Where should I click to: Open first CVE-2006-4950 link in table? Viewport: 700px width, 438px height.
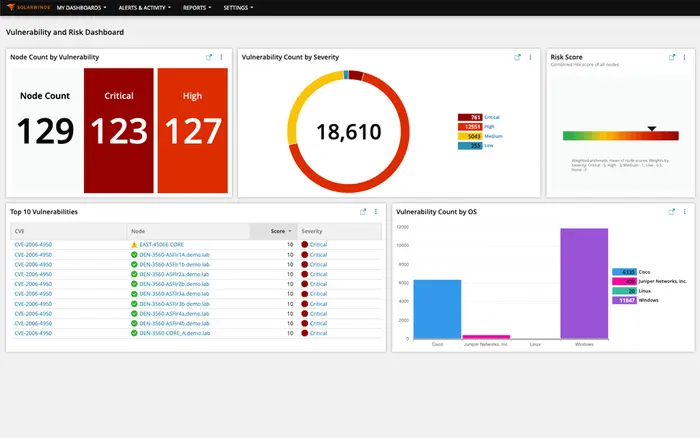point(33,244)
